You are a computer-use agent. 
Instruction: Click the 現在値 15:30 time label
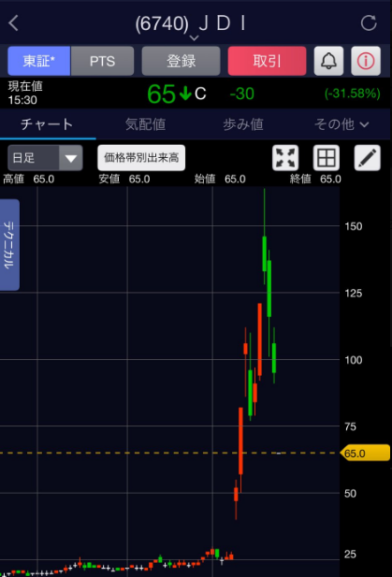pyautogui.click(x=25, y=94)
